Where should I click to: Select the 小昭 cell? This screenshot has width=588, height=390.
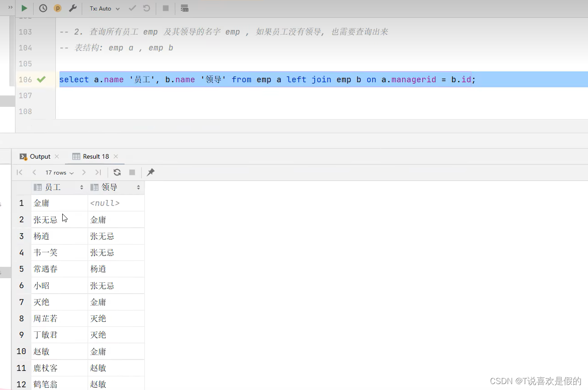(59, 286)
